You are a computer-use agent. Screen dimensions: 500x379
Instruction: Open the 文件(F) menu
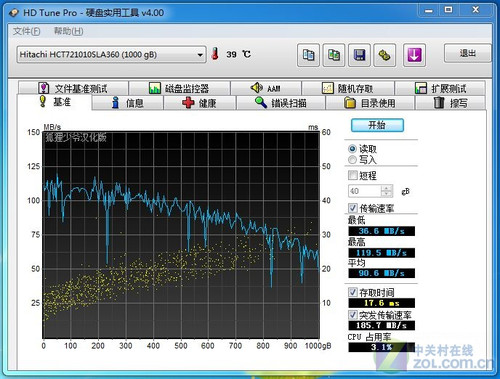point(26,31)
